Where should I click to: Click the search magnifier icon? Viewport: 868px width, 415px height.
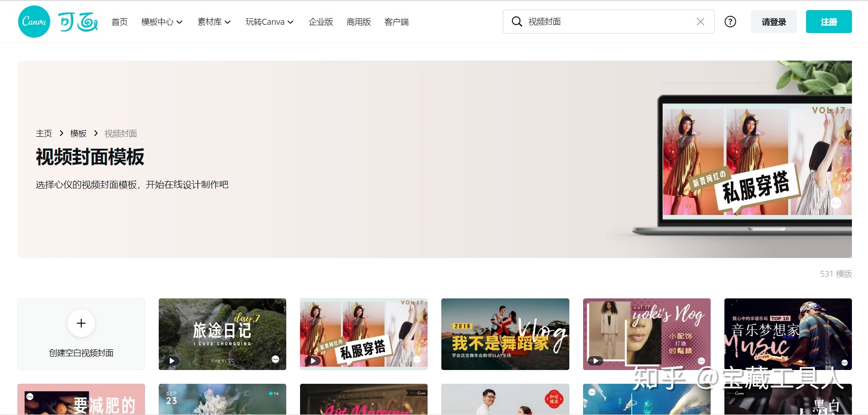[517, 22]
